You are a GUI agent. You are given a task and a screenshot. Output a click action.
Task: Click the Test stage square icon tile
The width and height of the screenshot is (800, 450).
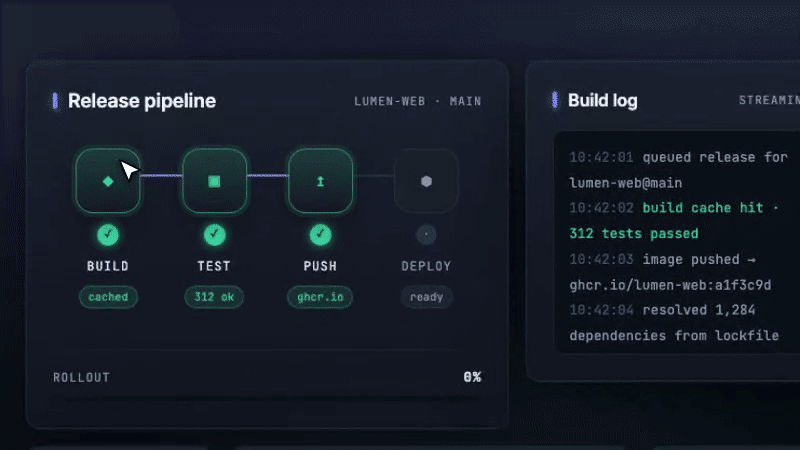(x=214, y=181)
